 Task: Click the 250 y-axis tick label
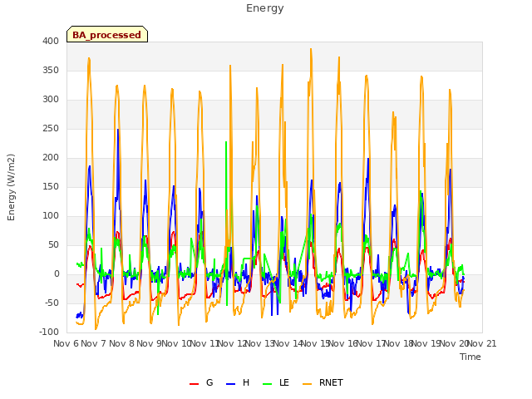tap(51, 129)
